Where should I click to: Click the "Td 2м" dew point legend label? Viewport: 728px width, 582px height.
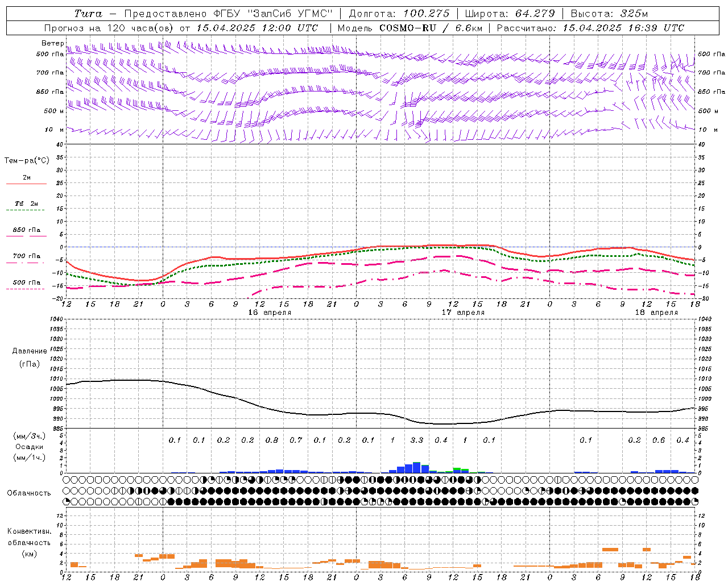pos(26,203)
